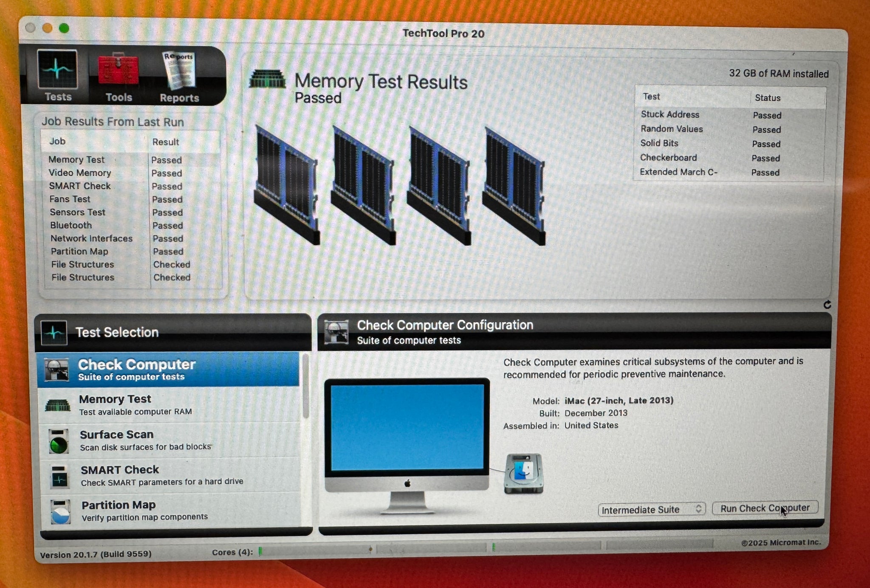Select the Memory Test chip icon

point(58,405)
